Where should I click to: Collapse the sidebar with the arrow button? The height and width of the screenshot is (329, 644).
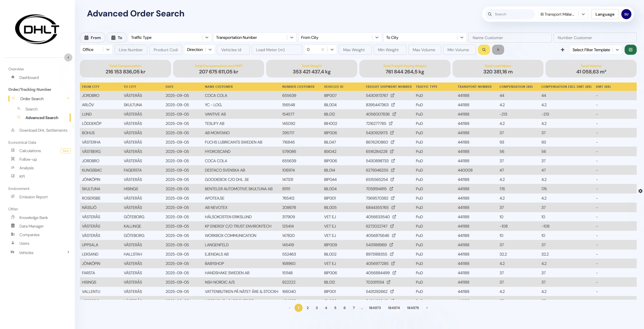click(x=68, y=58)
